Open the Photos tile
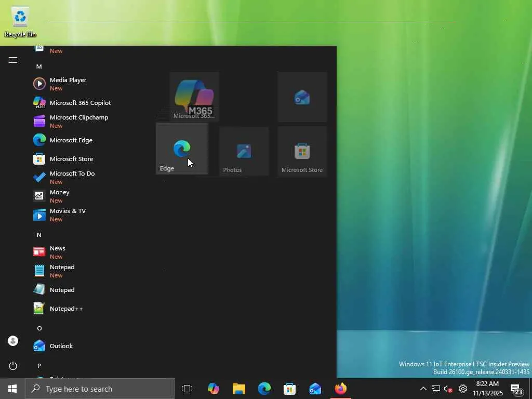Image resolution: width=532 pixels, height=399 pixels. 244,151
